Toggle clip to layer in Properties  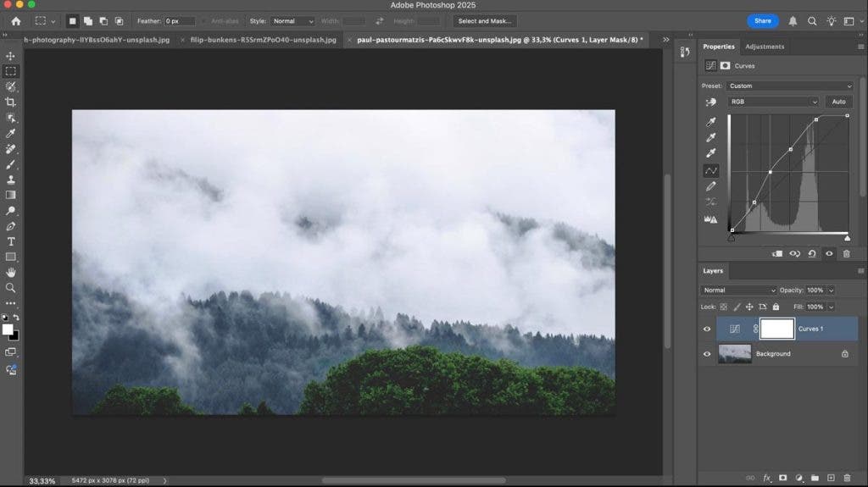(777, 253)
